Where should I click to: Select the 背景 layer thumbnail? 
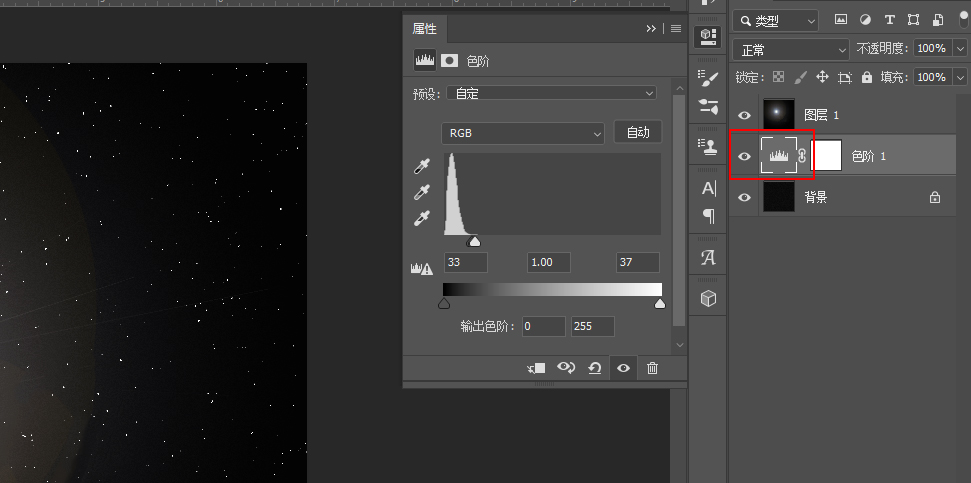click(779, 197)
